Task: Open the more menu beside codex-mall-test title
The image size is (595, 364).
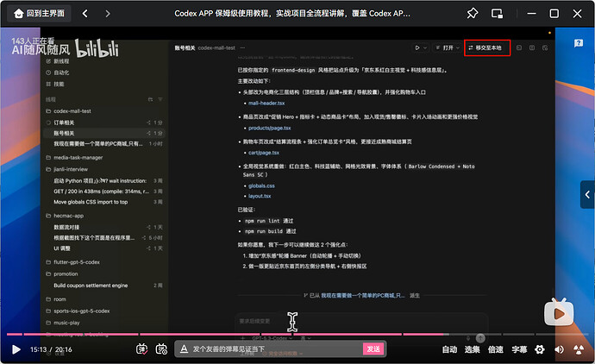Action: [242, 47]
